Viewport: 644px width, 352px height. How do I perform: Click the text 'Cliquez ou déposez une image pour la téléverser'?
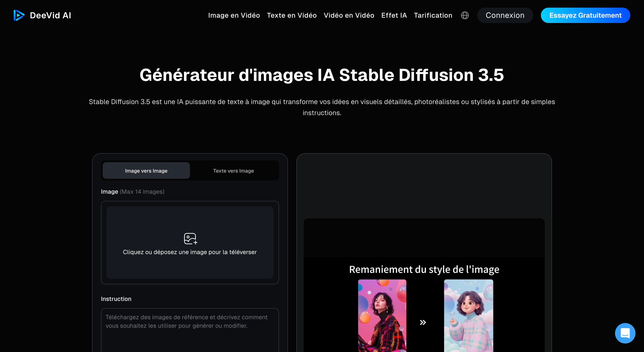pyautogui.click(x=190, y=252)
